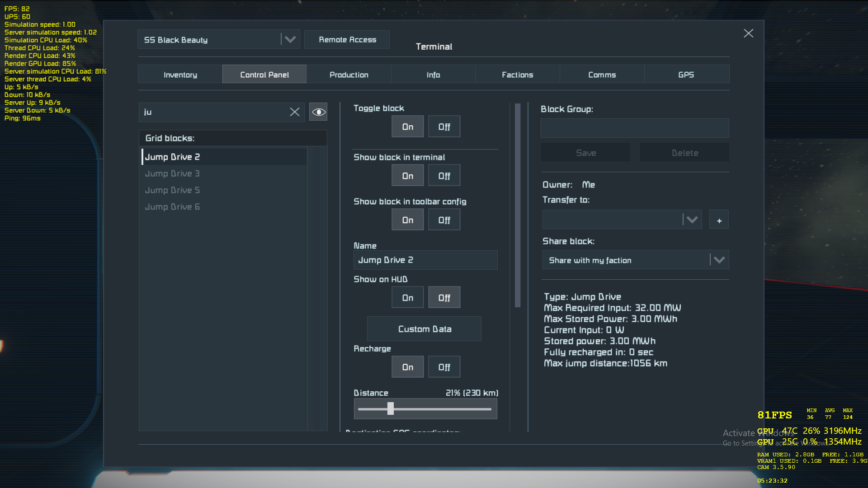Select Jump Drive 5 in grid blocks
This screenshot has width=868, height=488.
tap(172, 190)
